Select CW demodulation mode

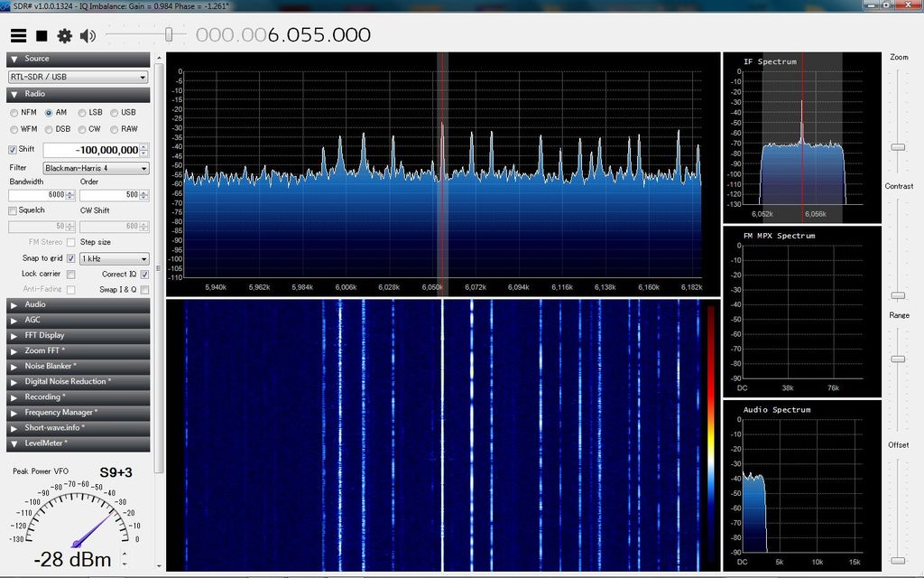coord(82,129)
